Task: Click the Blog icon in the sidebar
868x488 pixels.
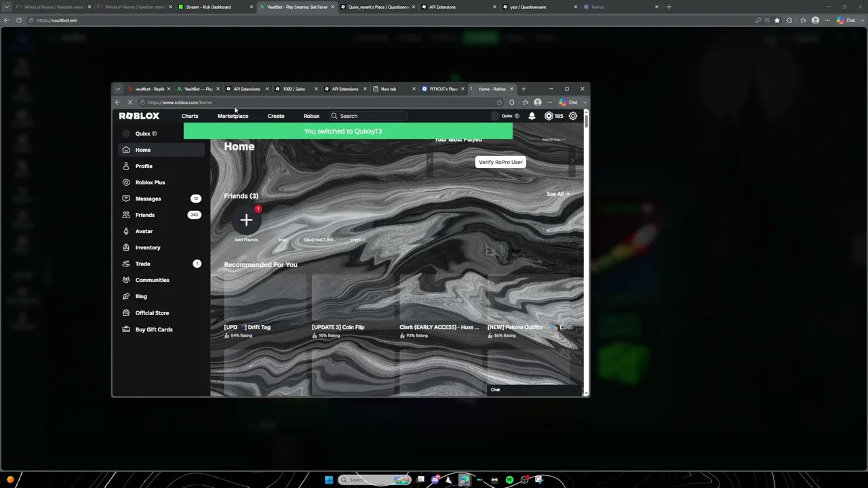Action: click(x=126, y=296)
